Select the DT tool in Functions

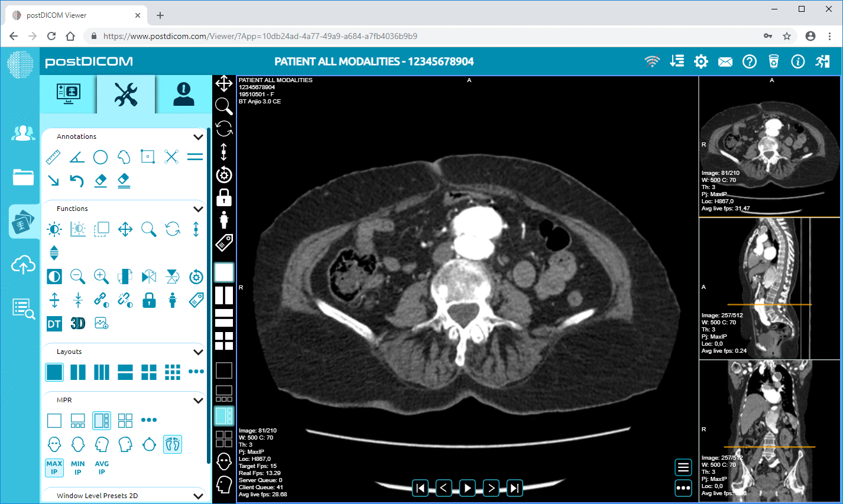(54, 323)
